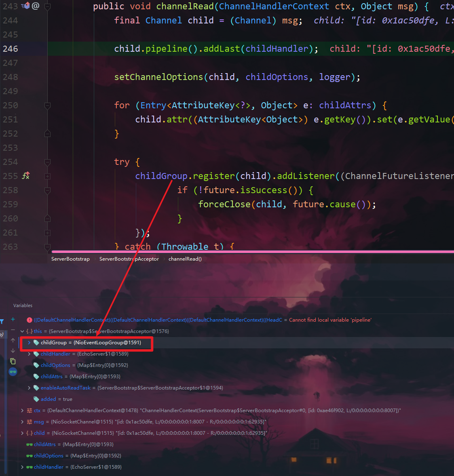Screen dimensions: 454x476
Task: Click line number 246 in the gutter
Action: 11,48
